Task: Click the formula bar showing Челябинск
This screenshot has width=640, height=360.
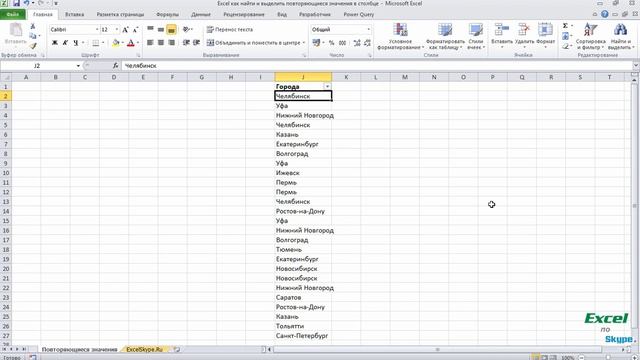Action: click(378, 66)
